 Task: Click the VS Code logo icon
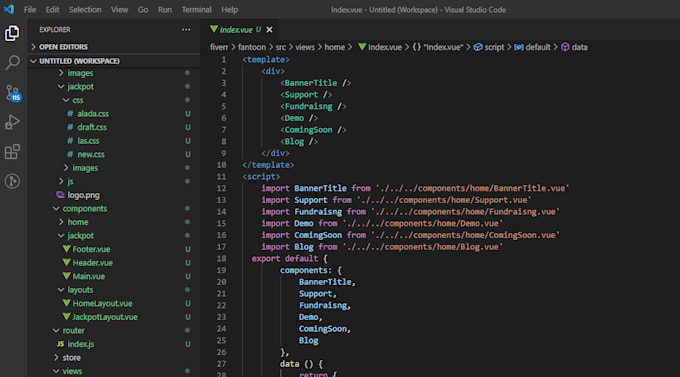click(9, 9)
